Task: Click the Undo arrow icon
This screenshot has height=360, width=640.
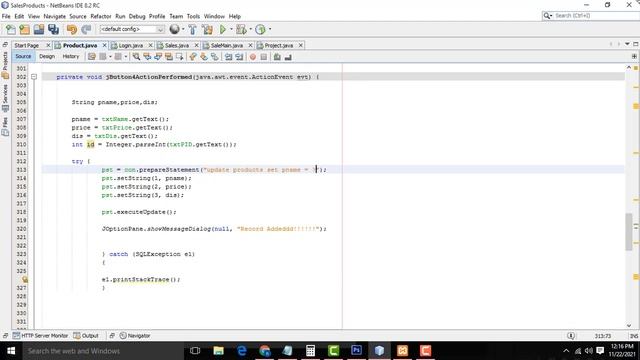Action: [x=72, y=29]
